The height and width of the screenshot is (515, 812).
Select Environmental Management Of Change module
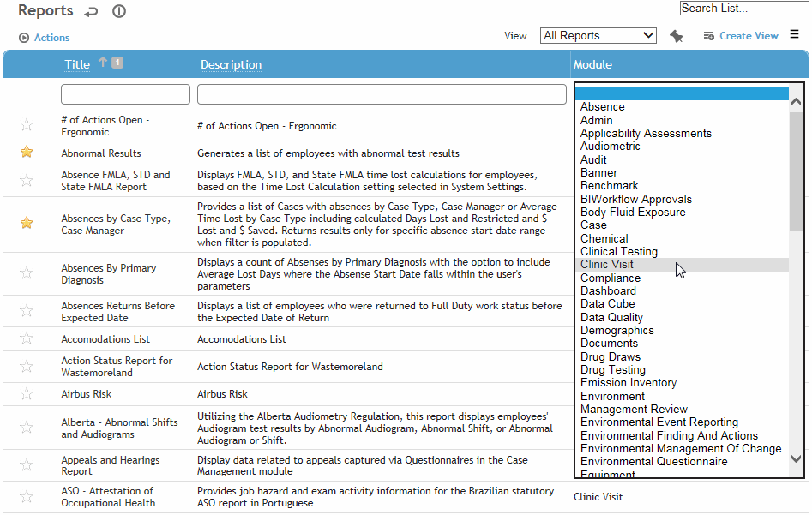[682, 448]
